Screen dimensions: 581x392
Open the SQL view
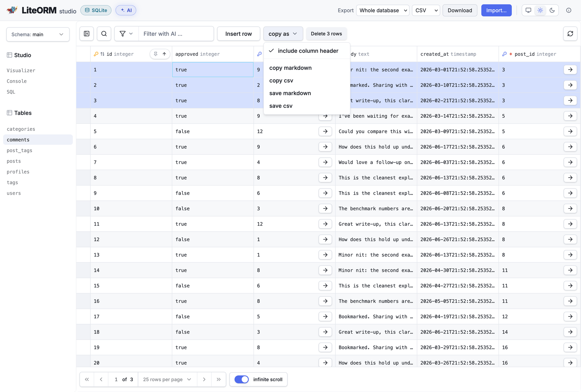(11, 92)
